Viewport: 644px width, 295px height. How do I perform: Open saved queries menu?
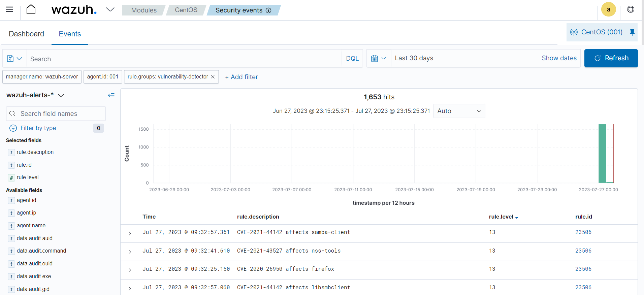click(14, 59)
